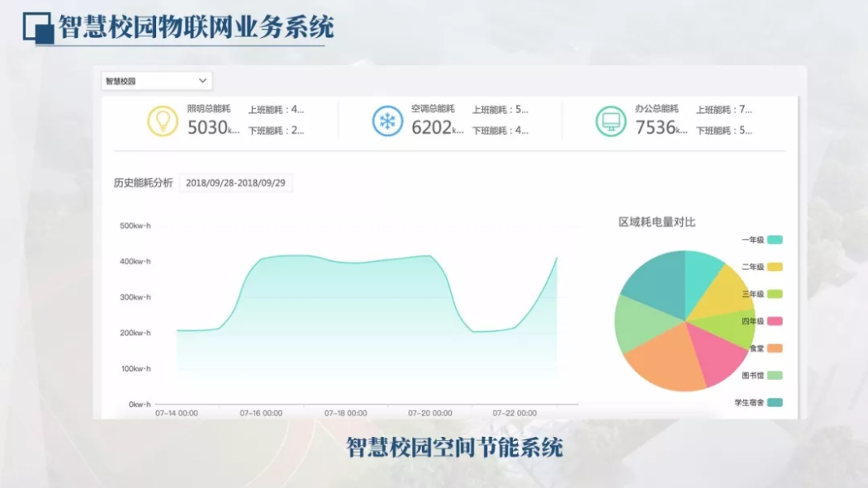Click the 07-20 00:00 x-axis label
Viewport: 868px width, 488px height.
click(430, 414)
